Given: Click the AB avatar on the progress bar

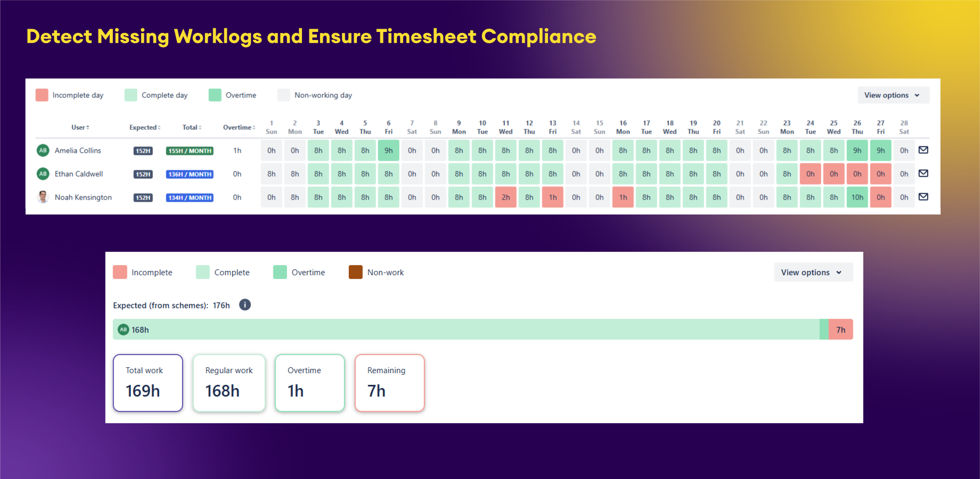Looking at the screenshot, I should click(x=123, y=329).
